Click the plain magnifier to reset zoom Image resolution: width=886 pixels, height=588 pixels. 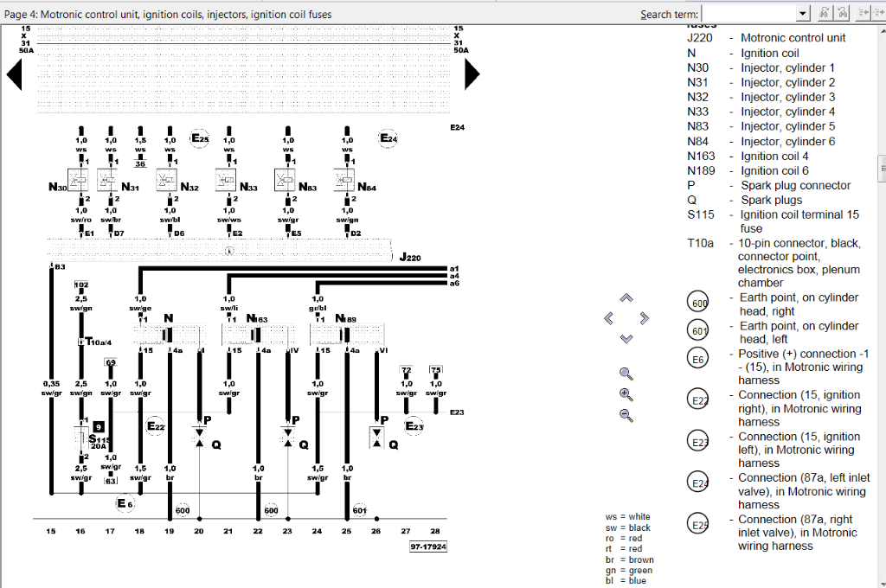click(x=626, y=374)
